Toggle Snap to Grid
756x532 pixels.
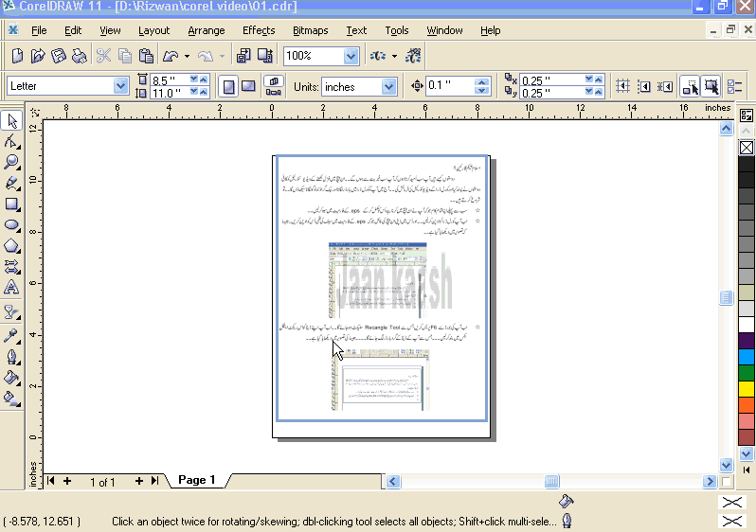pyautogui.click(x=622, y=87)
